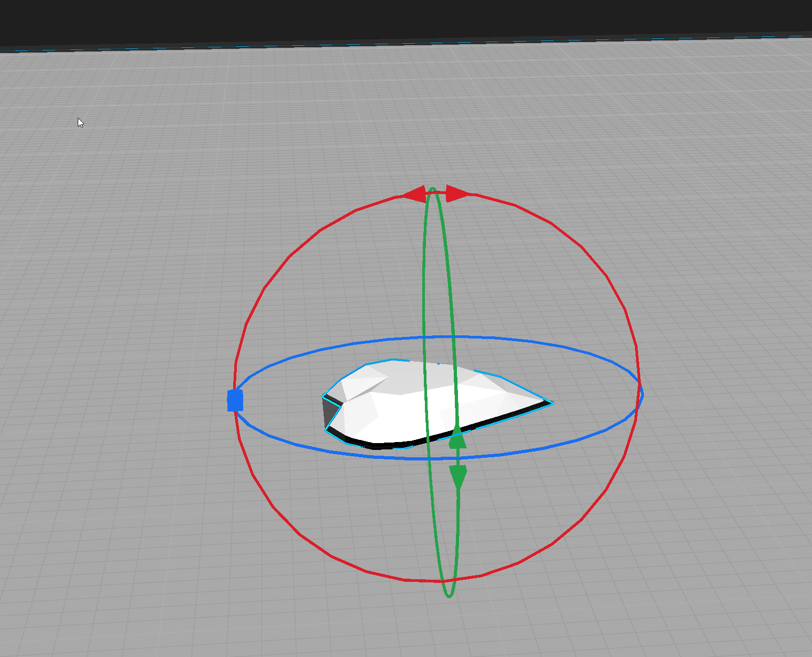Click the model's pointed right tip
The image size is (812, 657).
(550, 403)
